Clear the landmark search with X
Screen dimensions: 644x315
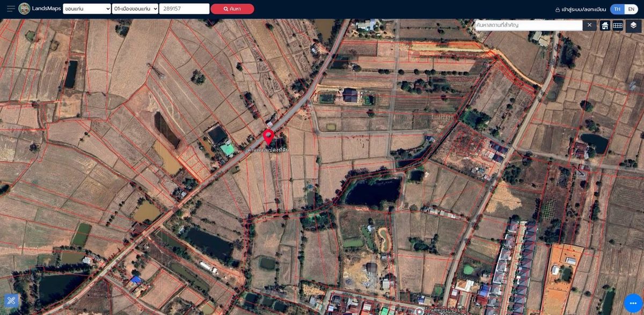coord(589,25)
